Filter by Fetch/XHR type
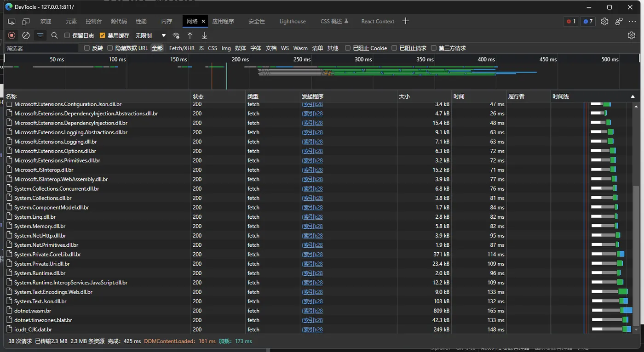Viewport: 644px width, 352px height. 182,48
